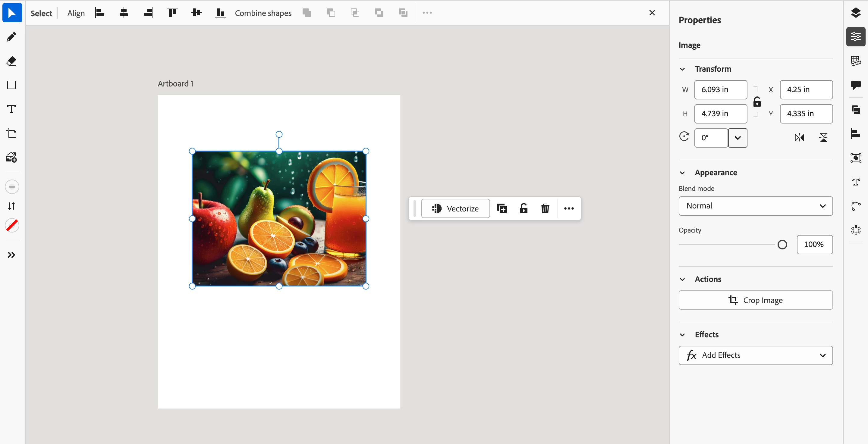The image size is (868, 444).
Task: Select the Eraser tool
Action: click(x=11, y=61)
